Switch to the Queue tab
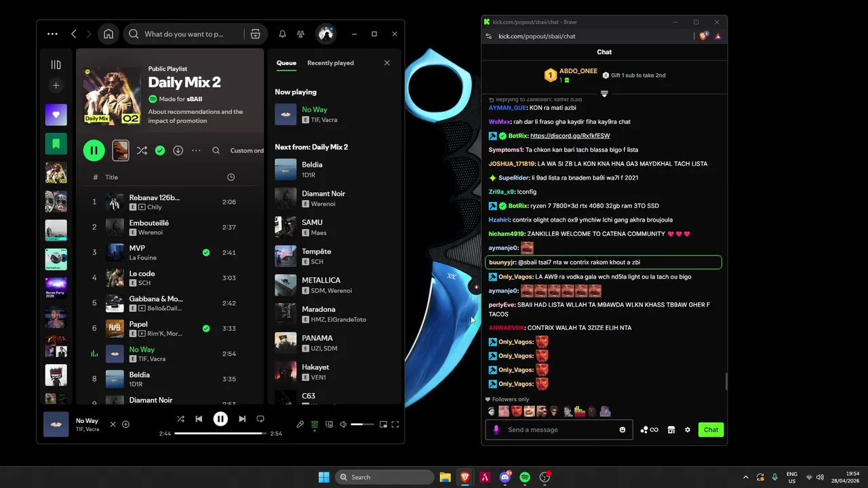Image resolution: width=868 pixels, height=488 pixels. (x=286, y=63)
